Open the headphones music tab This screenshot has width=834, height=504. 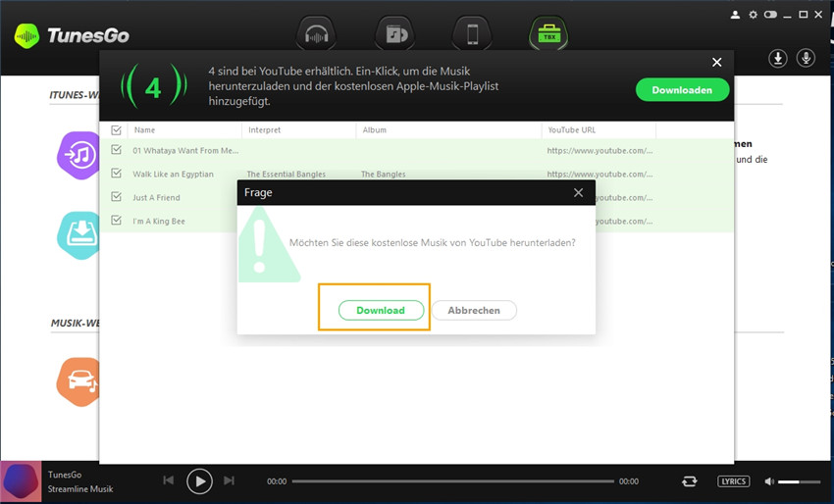316,34
